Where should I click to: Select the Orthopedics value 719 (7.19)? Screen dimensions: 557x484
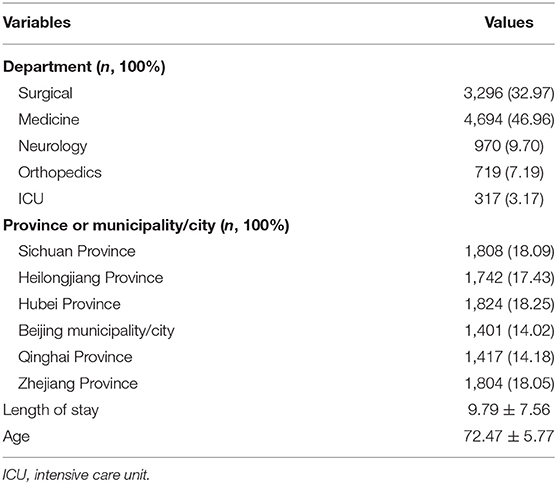pos(509,173)
